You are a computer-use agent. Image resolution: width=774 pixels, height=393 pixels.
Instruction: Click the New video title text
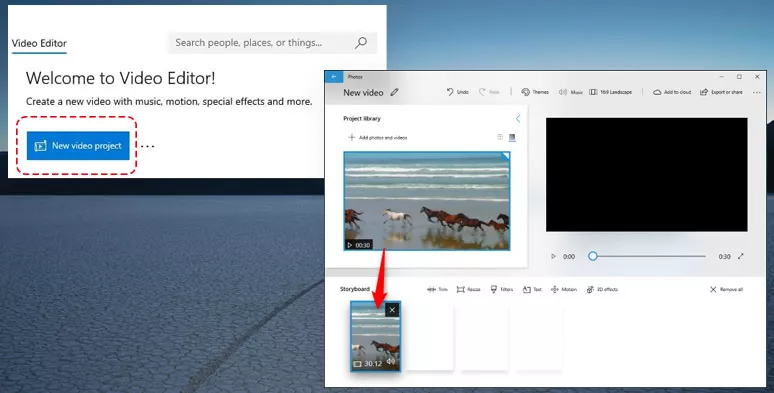click(x=363, y=92)
